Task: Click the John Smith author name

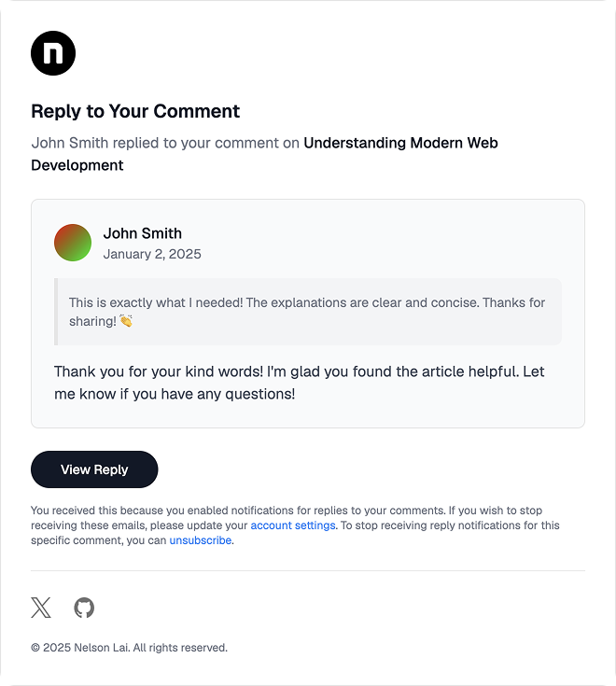Action: [x=142, y=233]
